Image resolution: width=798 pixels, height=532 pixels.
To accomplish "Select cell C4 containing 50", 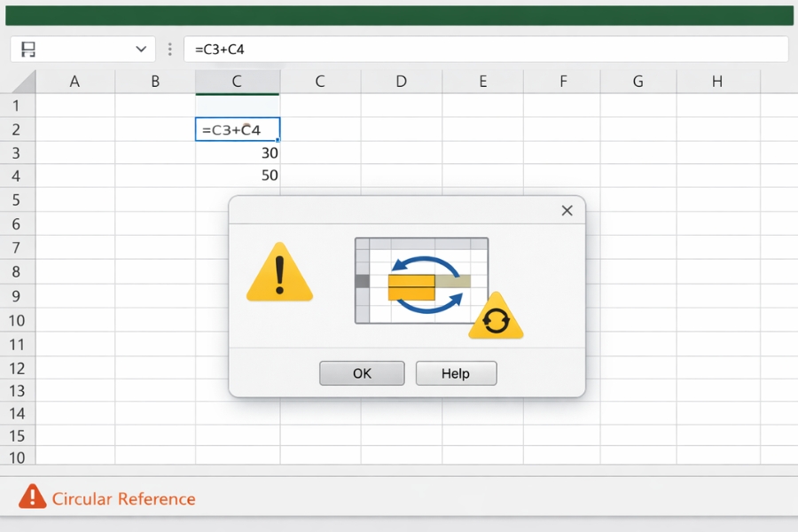I will [237, 176].
